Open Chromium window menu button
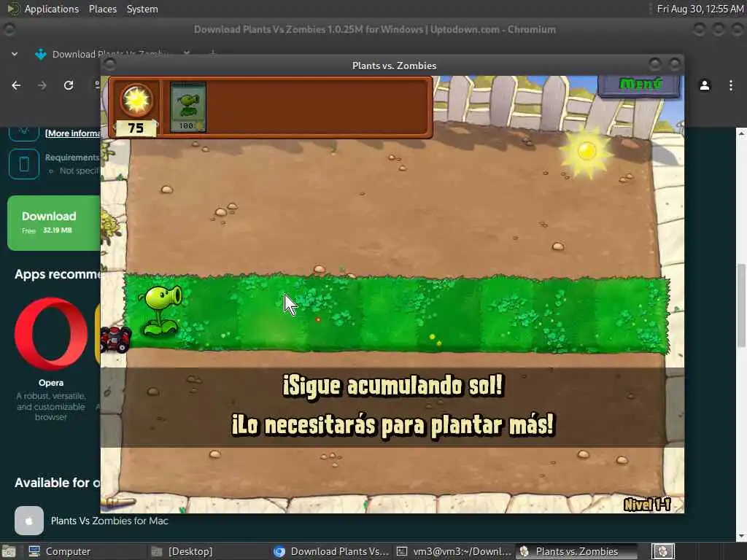The height and width of the screenshot is (560, 747). (9, 29)
